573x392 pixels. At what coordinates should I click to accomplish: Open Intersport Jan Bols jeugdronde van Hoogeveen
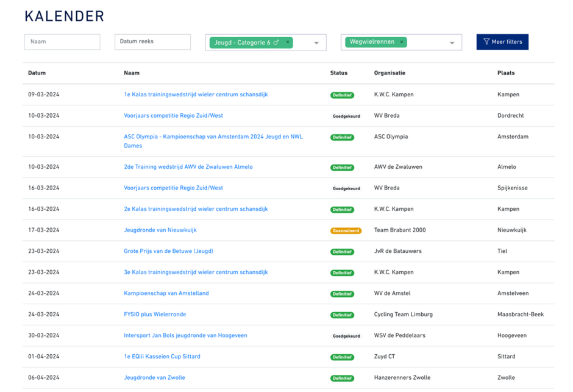click(185, 336)
